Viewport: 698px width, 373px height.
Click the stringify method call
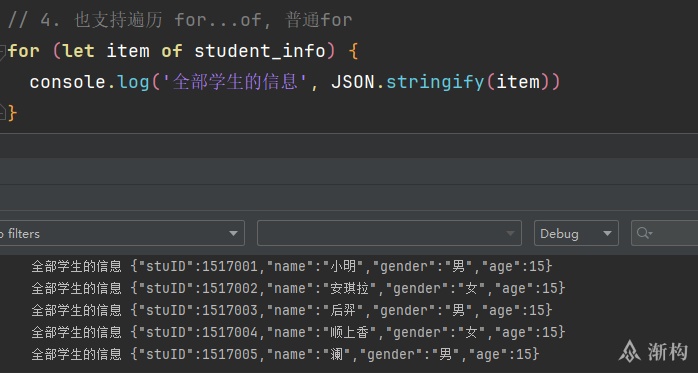pos(435,82)
